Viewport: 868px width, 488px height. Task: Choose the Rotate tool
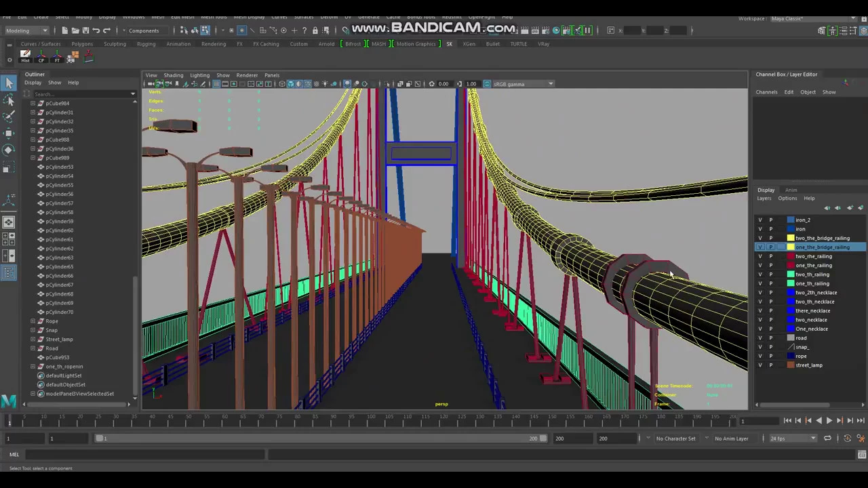pyautogui.click(x=9, y=150)
